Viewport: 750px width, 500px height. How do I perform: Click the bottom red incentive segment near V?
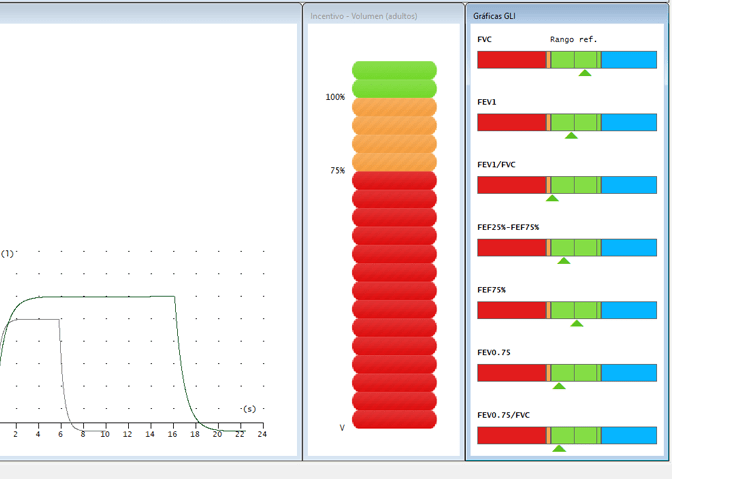click(394, 419)
